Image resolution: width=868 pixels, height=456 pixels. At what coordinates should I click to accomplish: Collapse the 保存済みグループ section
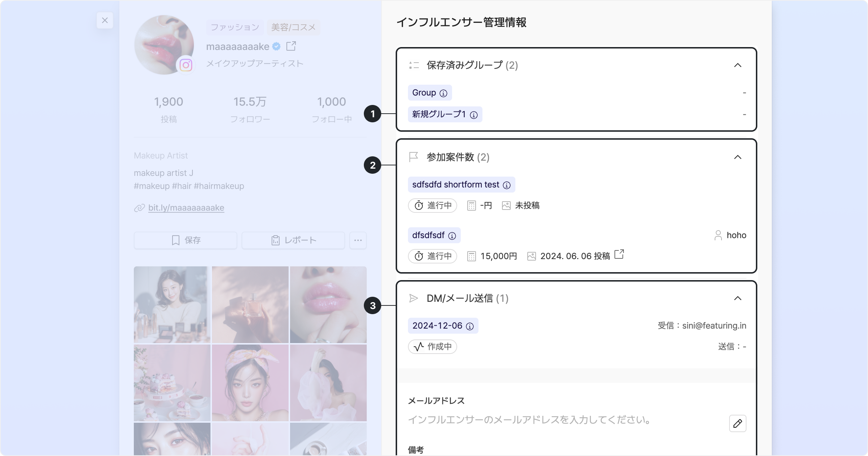[737, 65]
